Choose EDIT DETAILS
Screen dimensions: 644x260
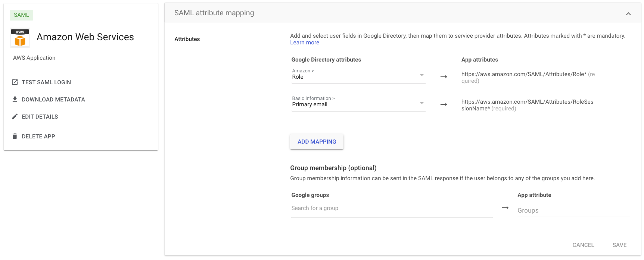(40, 117)
